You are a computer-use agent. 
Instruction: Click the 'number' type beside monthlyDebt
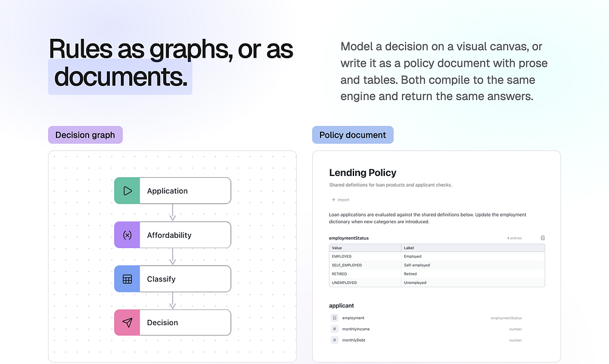515,340
